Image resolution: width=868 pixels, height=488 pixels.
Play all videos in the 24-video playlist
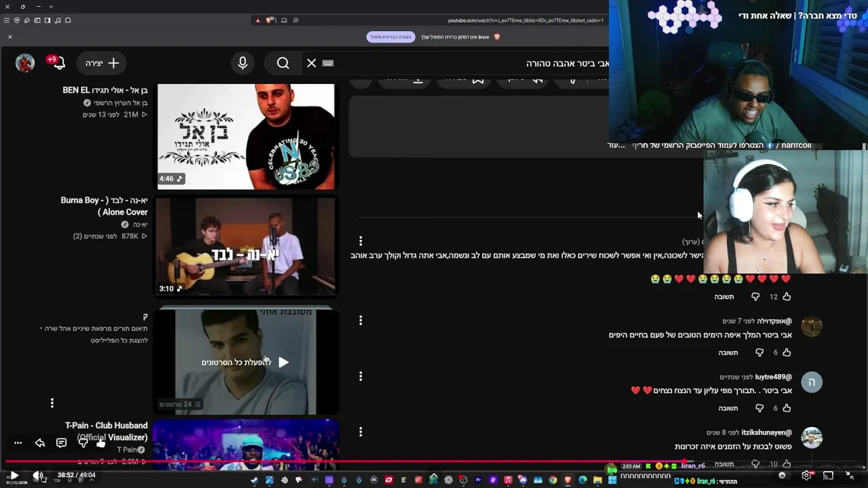[245, 361]
